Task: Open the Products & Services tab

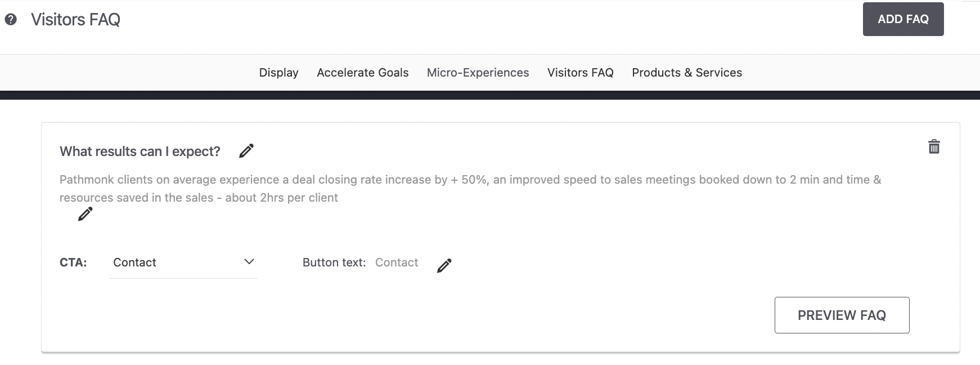Action: point(687,73)
